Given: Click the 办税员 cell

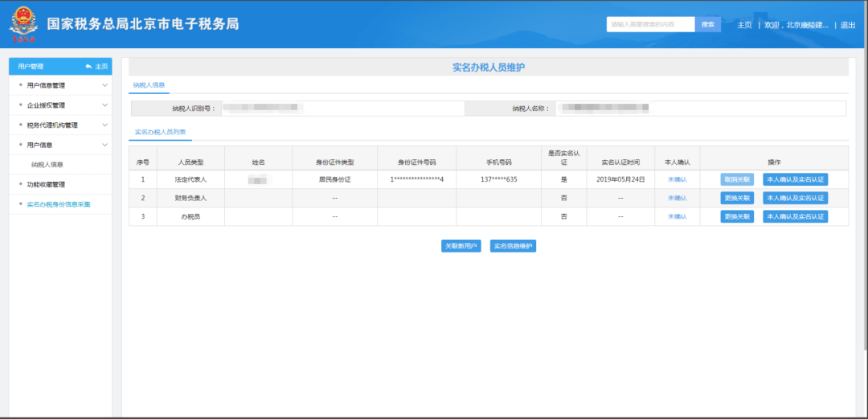Looking at the screenshot, I should [x=190, y=216].
